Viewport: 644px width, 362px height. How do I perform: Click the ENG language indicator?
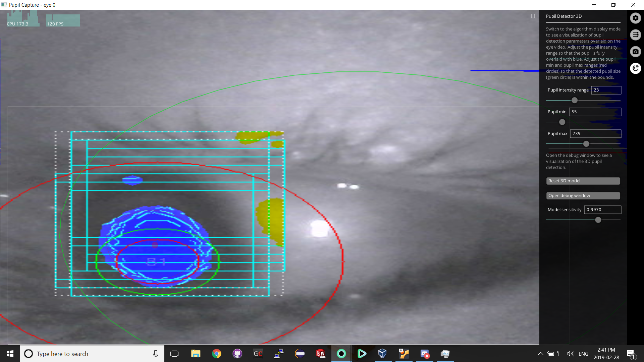coord(583,354)
